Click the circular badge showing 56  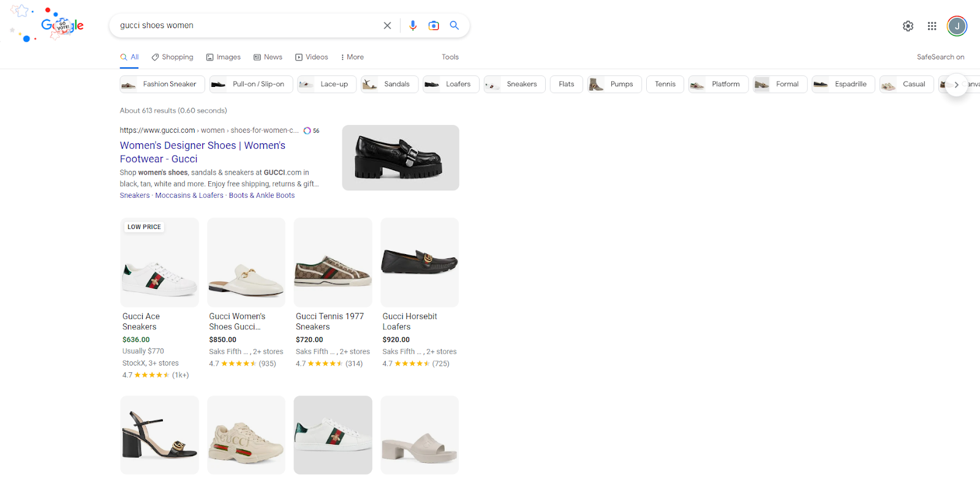[x=311, y=131]
